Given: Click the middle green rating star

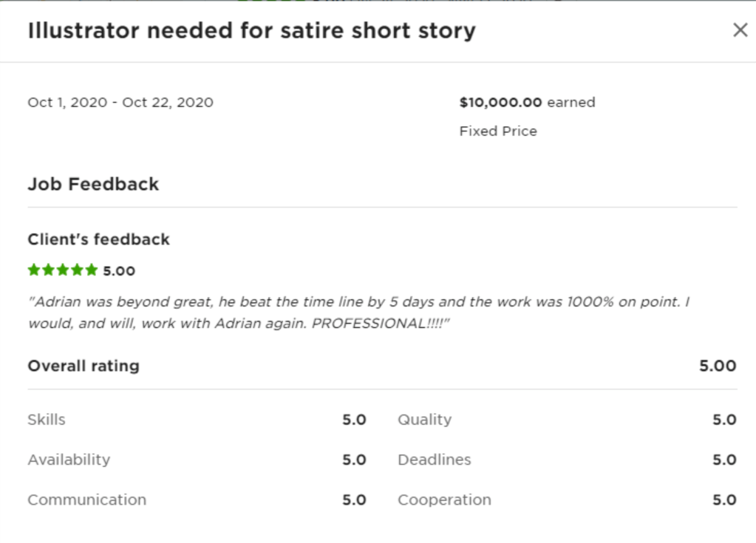Looking at the screenshot, I should click(63, 270).
